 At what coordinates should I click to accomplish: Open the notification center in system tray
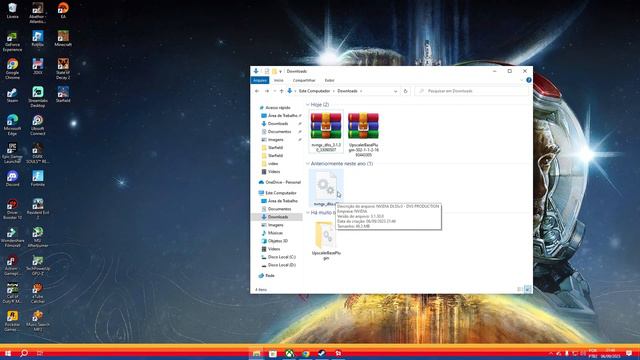(x=629, y=353)
